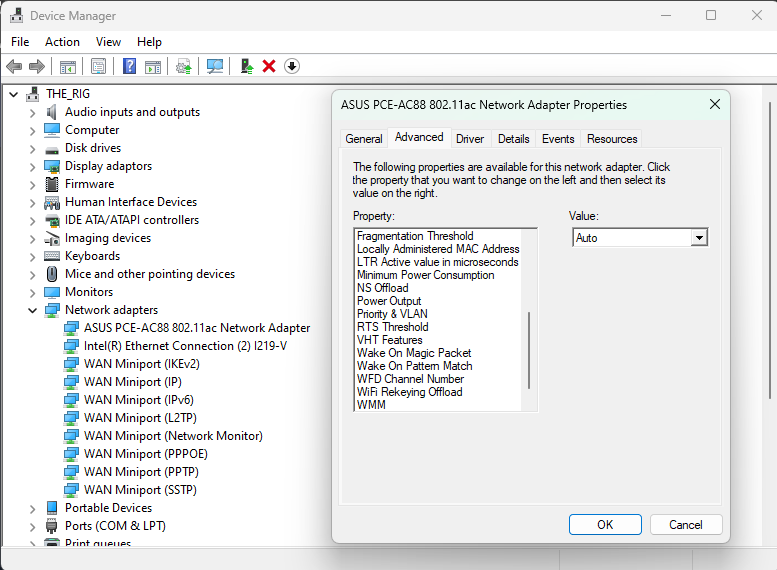The height and width of the screenshot is (570, 777).
Task: Click the Property list scrollbar thumb
Action: coord(529,350)
